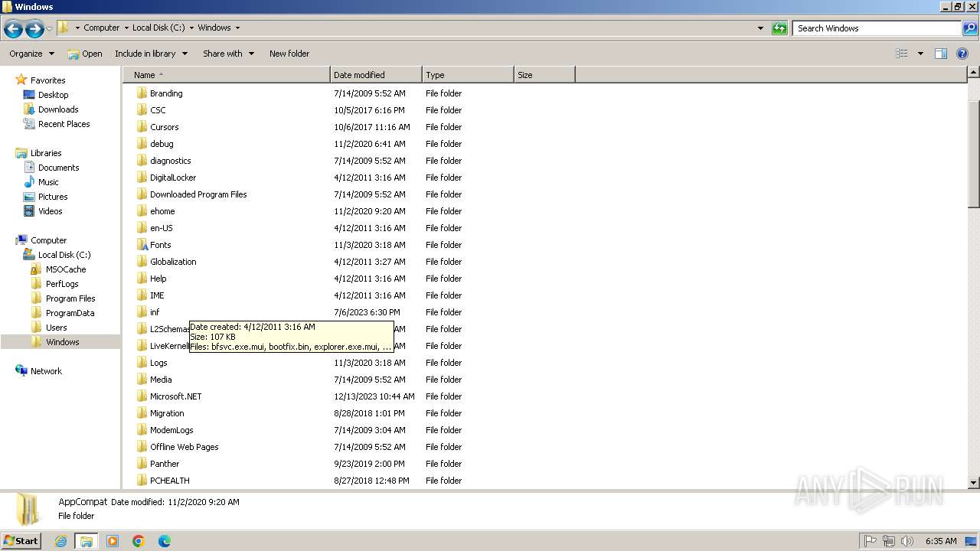Viewport: 980px width, 551px height.
Task: Click the Migration folder name
Action: point(167,413)
